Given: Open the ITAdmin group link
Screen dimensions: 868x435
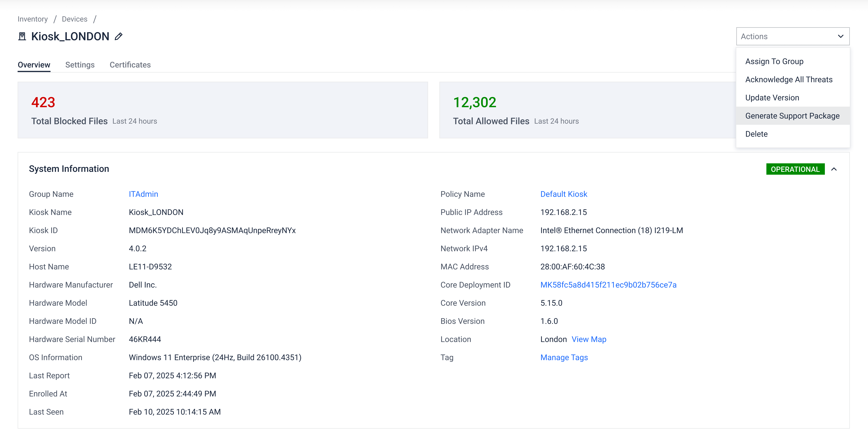Looking at the screenshot, I should (143, 194).
